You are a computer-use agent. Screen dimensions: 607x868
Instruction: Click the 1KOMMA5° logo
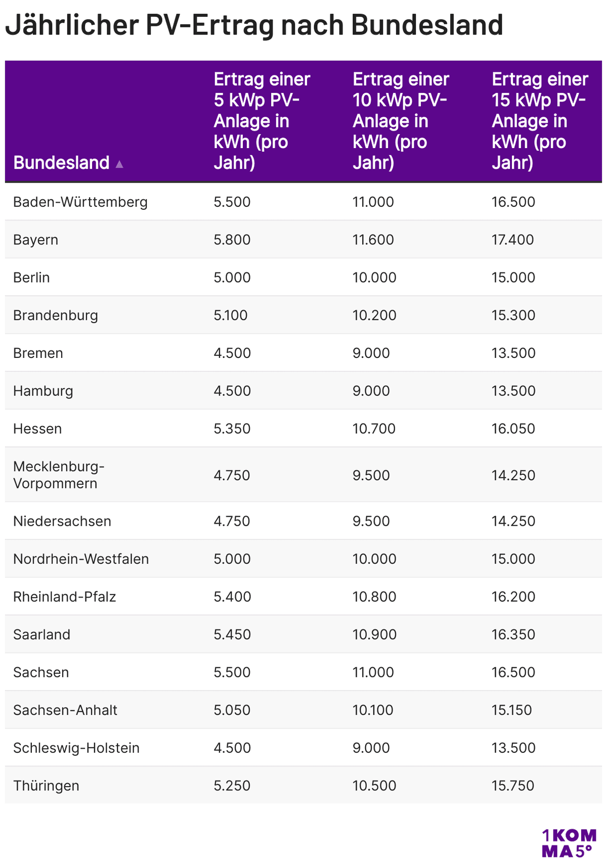569,843
